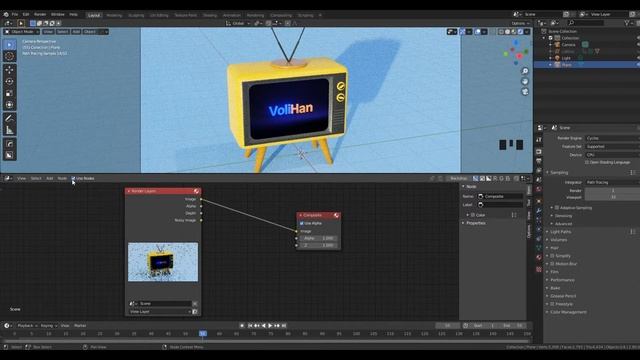Click the viewport View menu button

pos(48,31)
